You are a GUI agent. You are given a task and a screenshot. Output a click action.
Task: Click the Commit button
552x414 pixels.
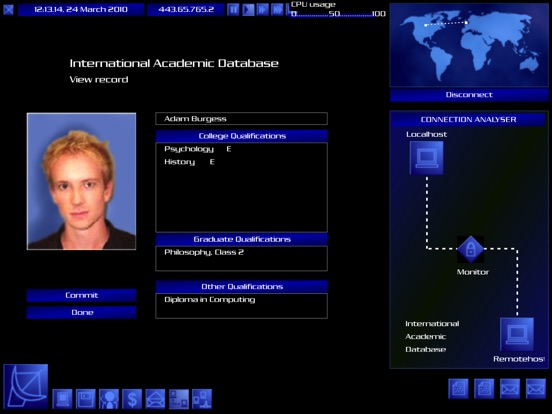pos(81,295)
